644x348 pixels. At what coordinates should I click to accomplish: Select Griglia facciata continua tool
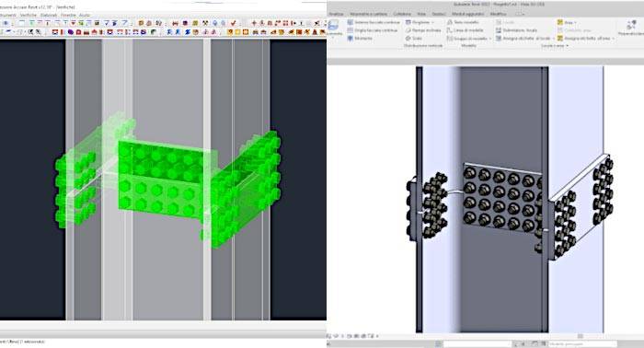(x=372, y=30)
